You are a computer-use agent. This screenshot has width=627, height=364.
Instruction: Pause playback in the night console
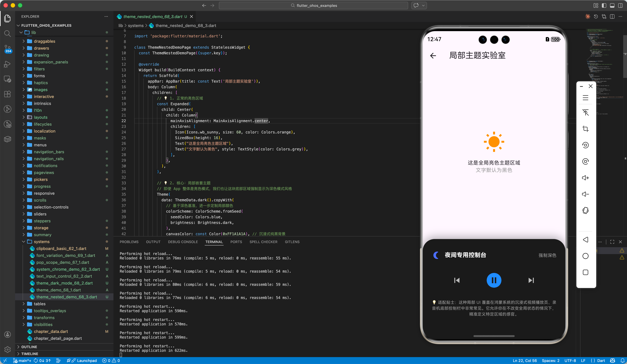click(494, 280)
